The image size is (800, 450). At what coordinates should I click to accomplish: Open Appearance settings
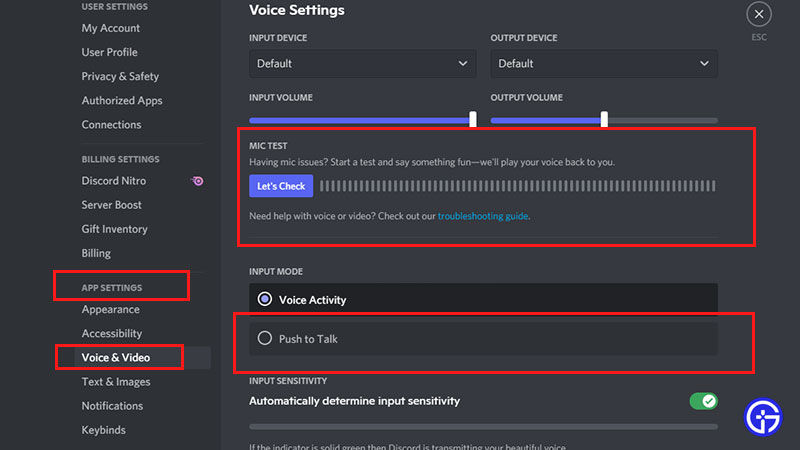[110, 309]
